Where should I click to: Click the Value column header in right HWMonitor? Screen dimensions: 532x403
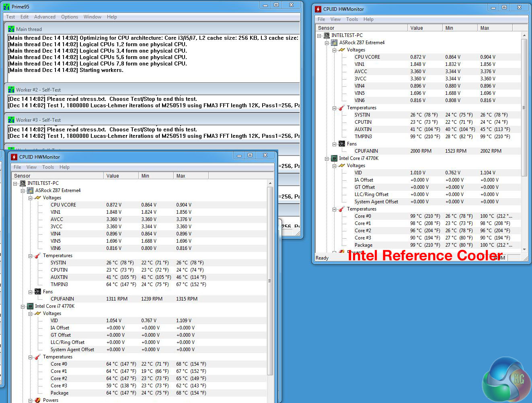[x=424, y=28]
